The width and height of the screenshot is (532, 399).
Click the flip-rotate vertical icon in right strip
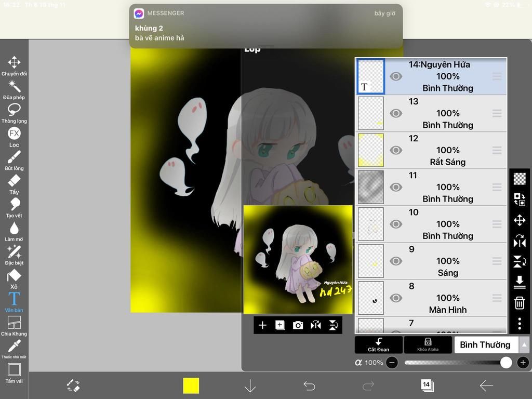520,261
